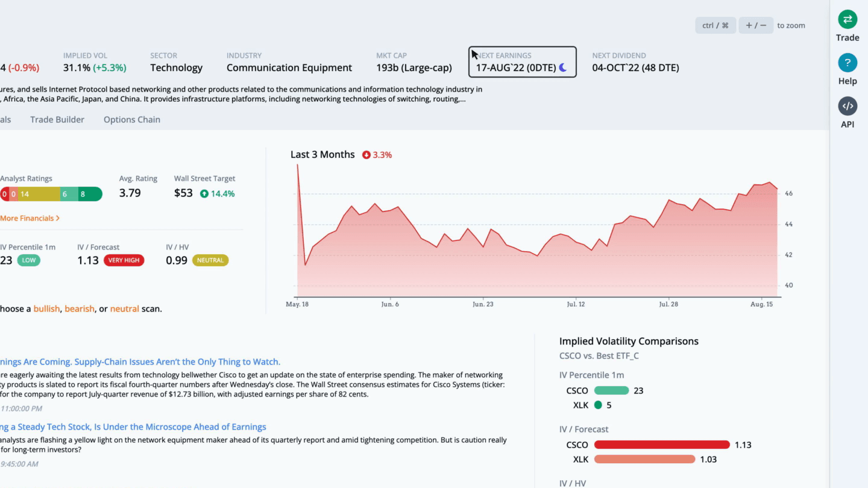The height and width of the screenshot is (488, 868).
Task: Choose the bullish scan link
Action: (x=46, y=308)
